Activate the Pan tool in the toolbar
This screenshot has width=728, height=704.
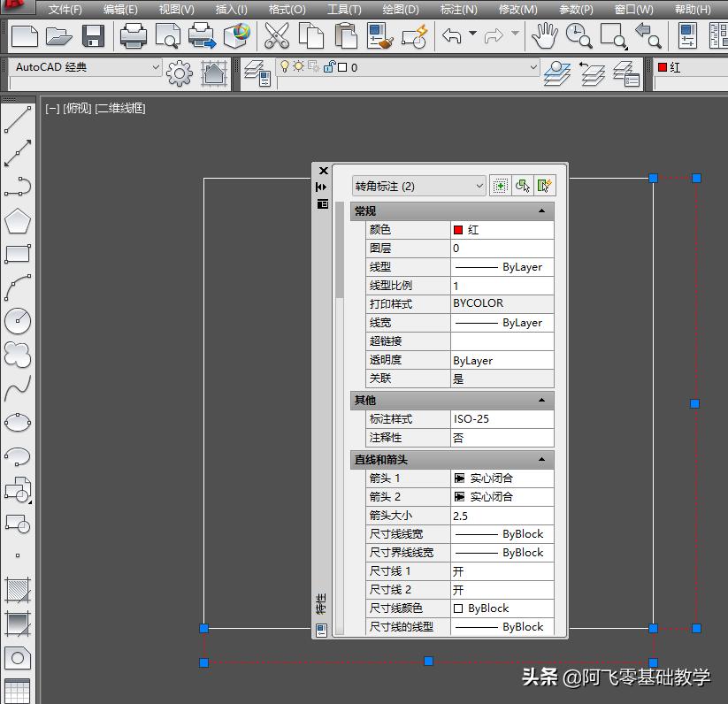tap(545, 35)
